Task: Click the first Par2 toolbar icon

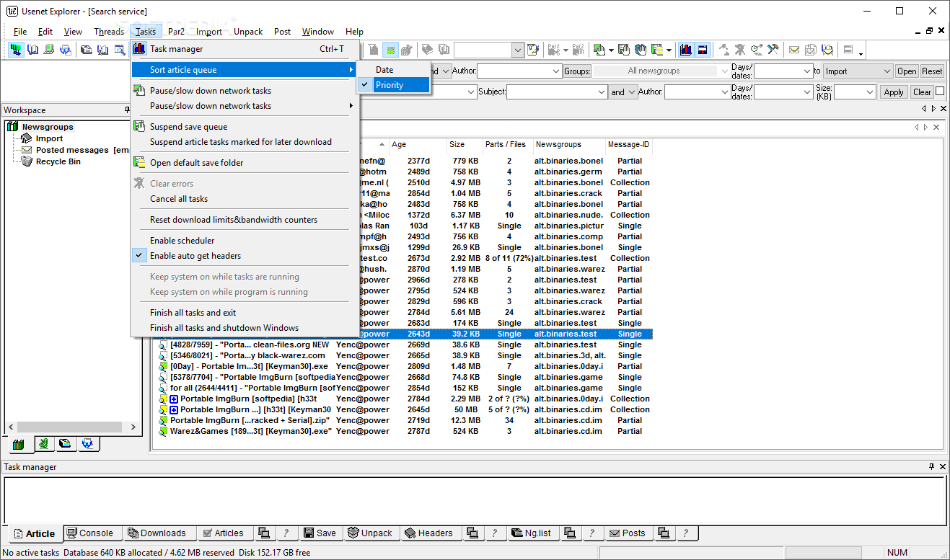Action: coord(554,50)
